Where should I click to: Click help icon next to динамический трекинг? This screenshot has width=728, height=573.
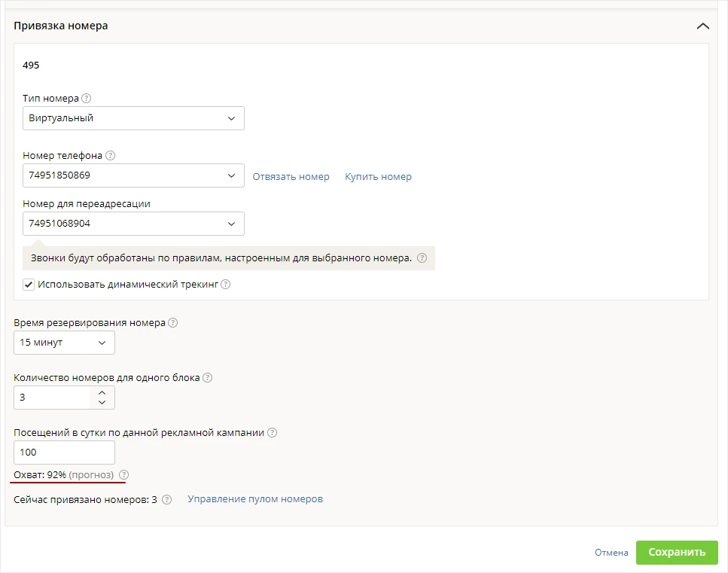point(225,284)
